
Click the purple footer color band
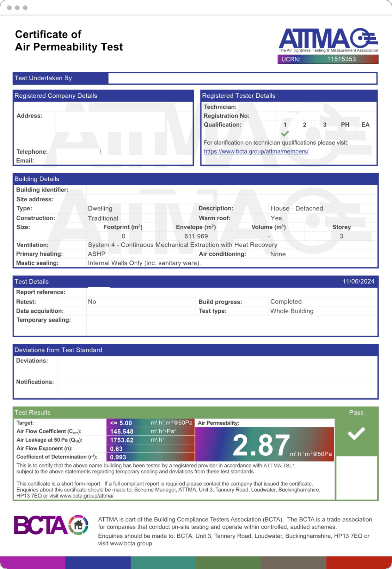[33, 562]
